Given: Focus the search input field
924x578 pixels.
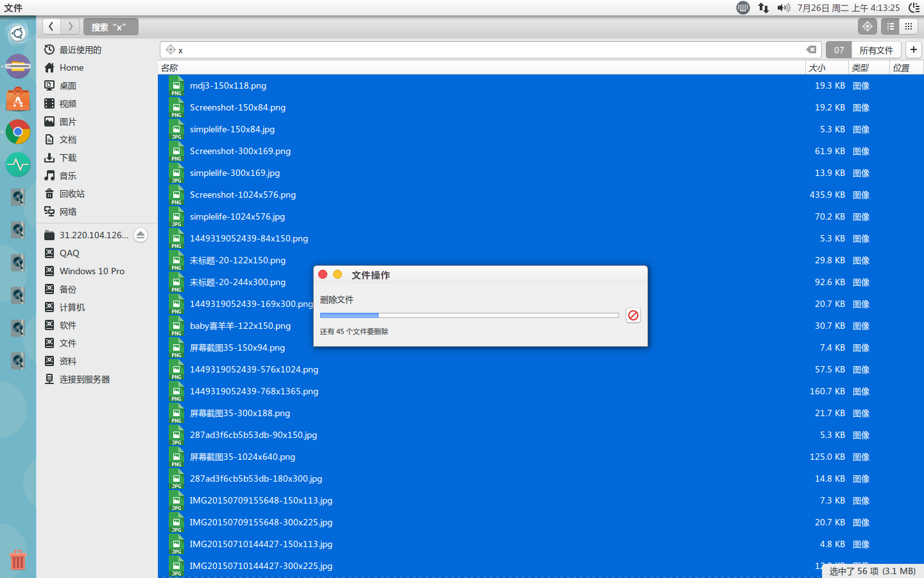Looking at the screenshot, I should pos(491,49).
